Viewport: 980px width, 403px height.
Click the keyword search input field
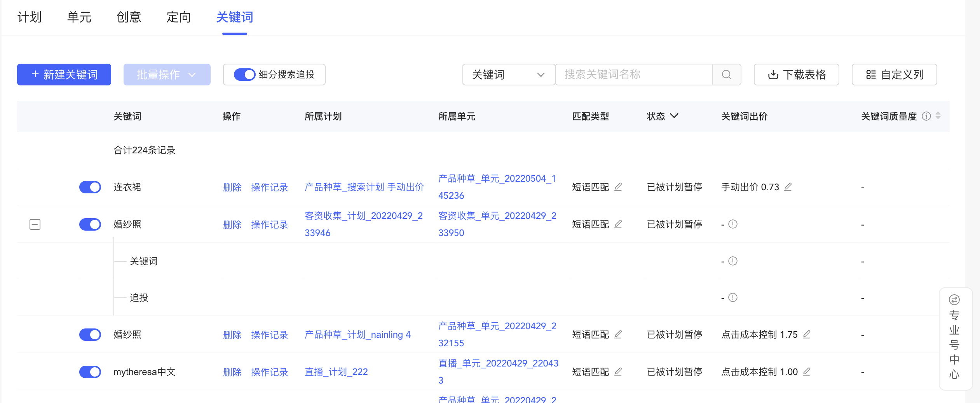point(633,75)
